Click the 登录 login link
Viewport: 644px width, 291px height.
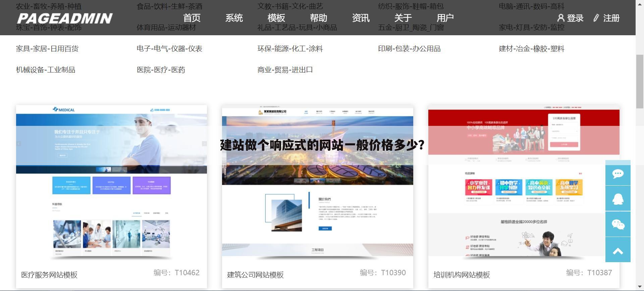click(575, 18)
